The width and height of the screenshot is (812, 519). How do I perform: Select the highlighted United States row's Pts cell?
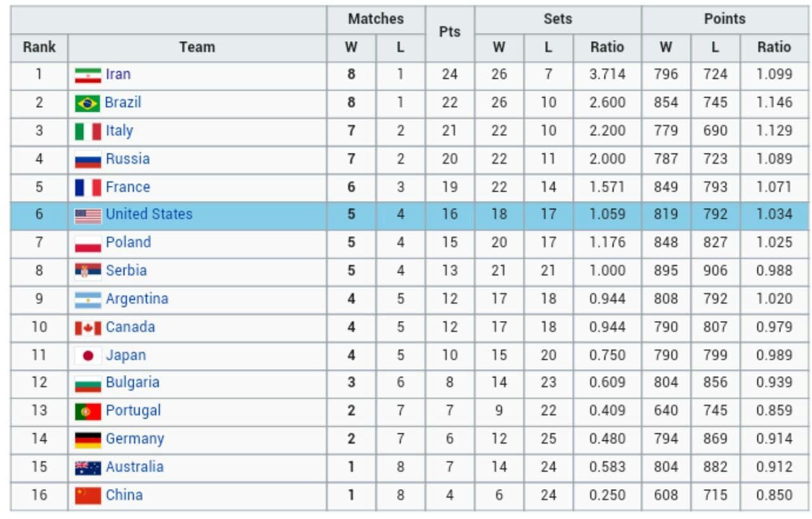coord(450,215)
